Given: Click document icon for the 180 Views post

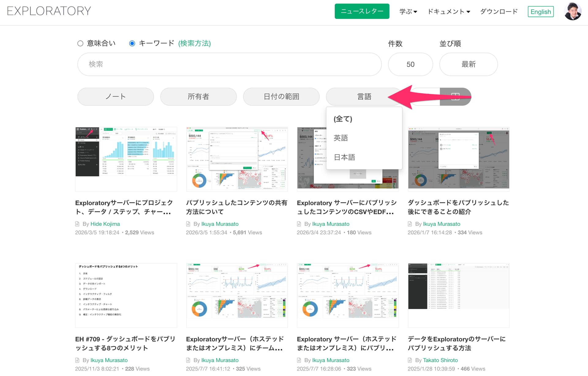Looking at the screenshot, I should click(x=299, y=224).
